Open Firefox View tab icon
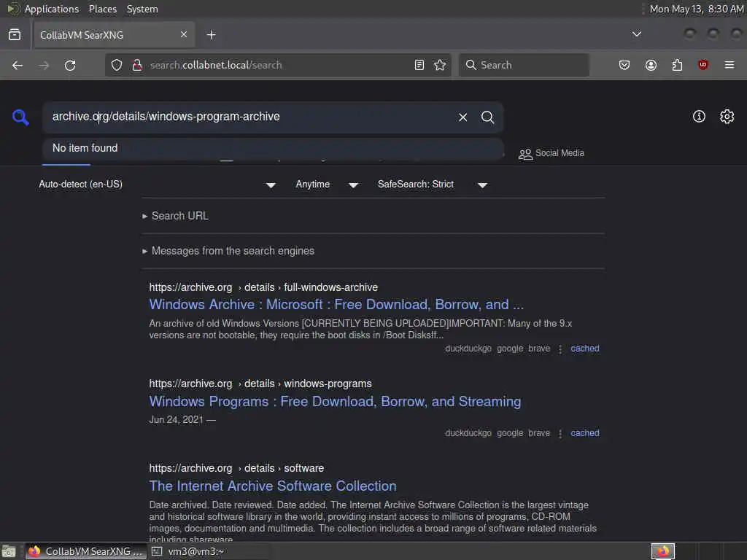 15,35
